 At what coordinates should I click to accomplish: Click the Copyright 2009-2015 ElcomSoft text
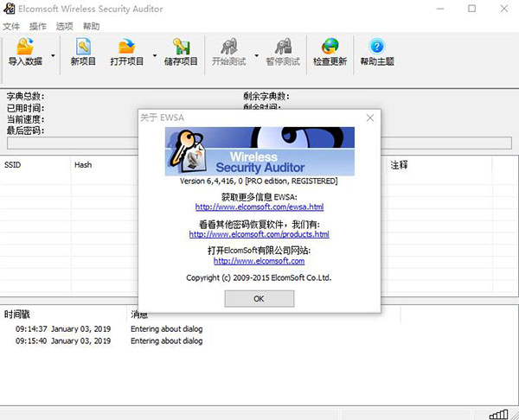click(259, 277)
